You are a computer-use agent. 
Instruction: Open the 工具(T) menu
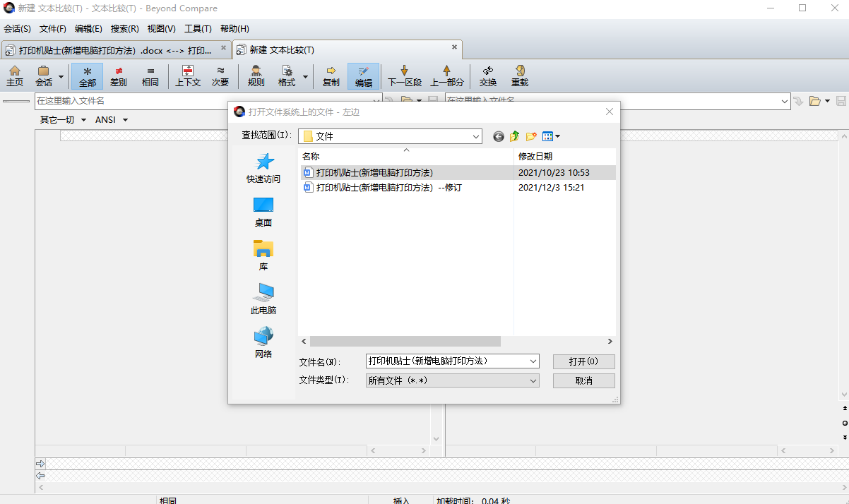coord(198,28)
